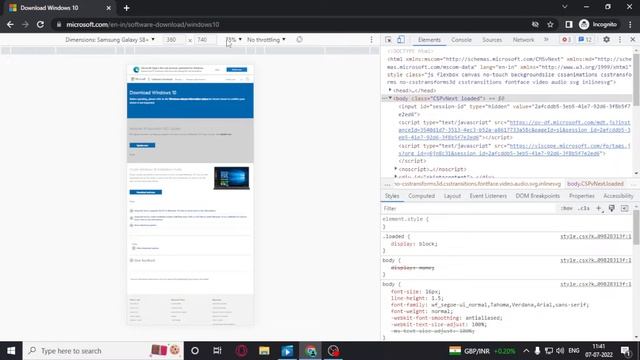640x360 pixels.
Task: Reload the page
Action: (x=40, y=24)
